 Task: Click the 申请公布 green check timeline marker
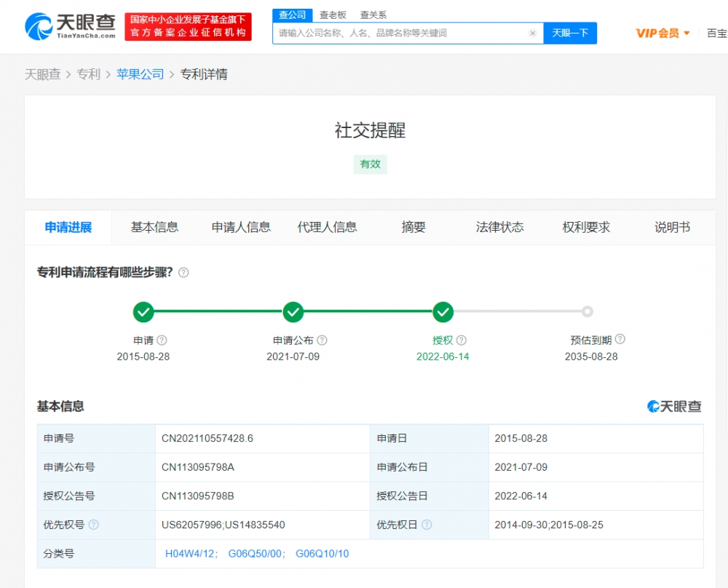pos(293,312)
